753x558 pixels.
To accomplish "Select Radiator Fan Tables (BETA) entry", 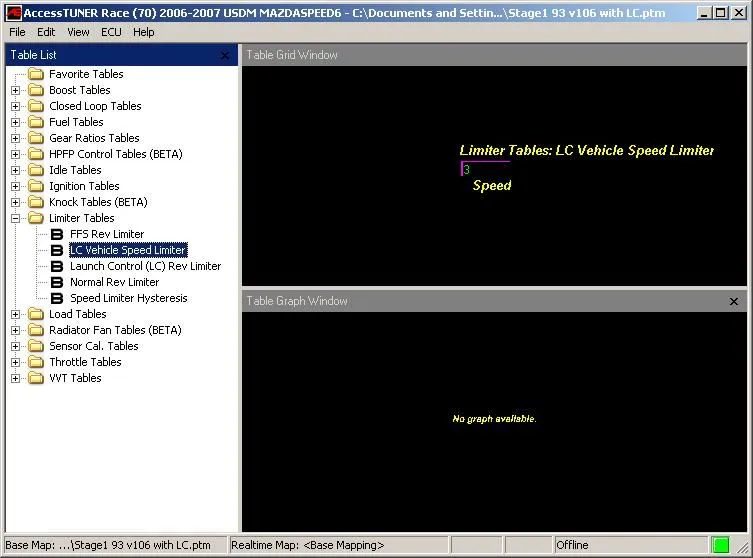I will (x=115, y=330).
